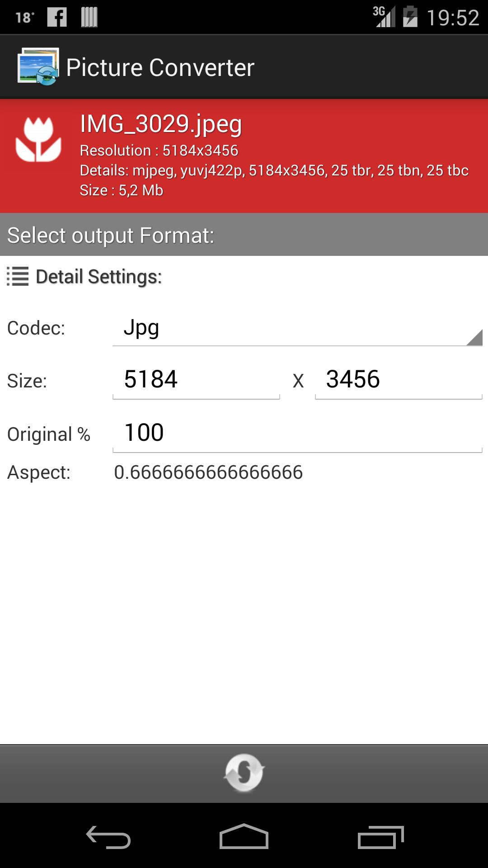Tap the 19:52 clock in status bar
Image resolution: width=488 pixels, height=868 pixels.
pyautogui.click(x=453, y=18)
